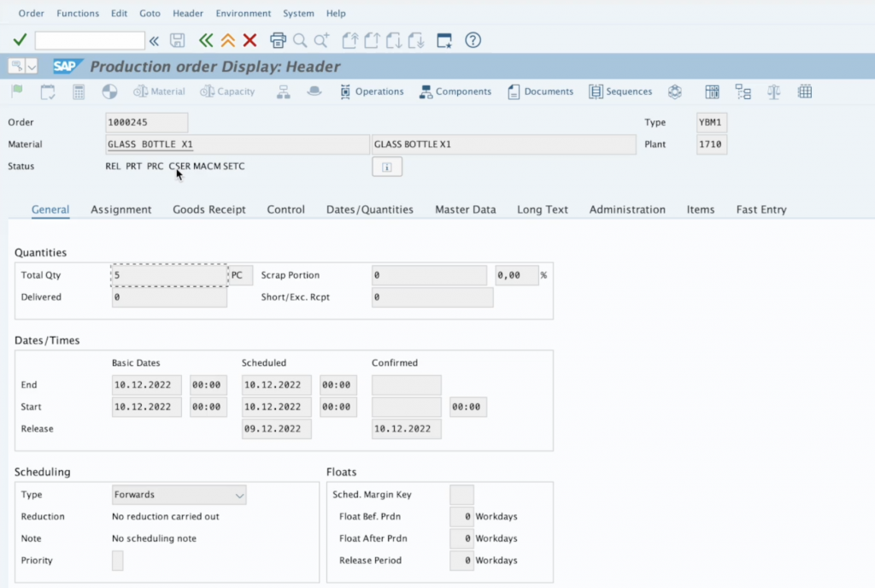Click the Sequences button
Viewport: 875px width, 588px height.
[620, 91]
